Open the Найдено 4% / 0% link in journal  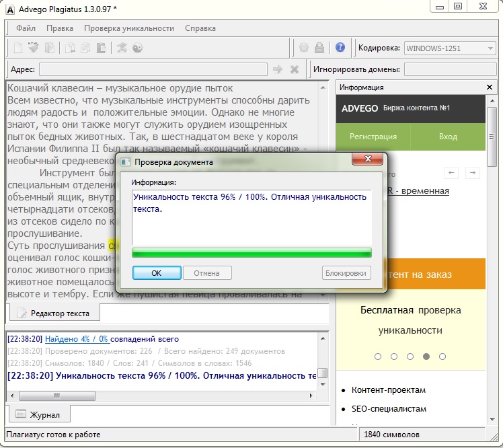[77, 339]
